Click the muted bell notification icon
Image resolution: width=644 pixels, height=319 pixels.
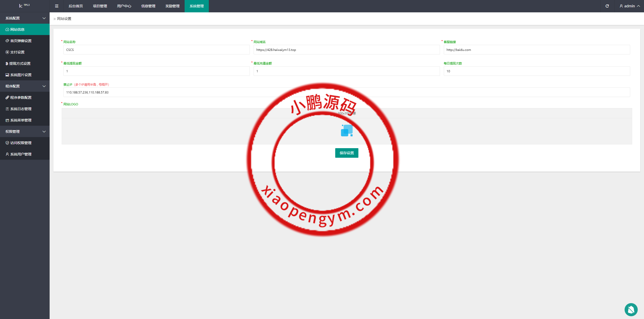(631, 309)
